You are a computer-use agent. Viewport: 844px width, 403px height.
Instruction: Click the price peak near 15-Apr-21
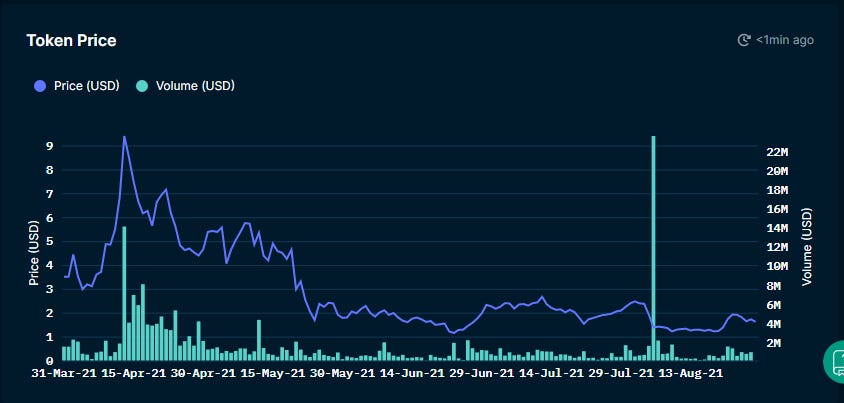click(124, 137)
